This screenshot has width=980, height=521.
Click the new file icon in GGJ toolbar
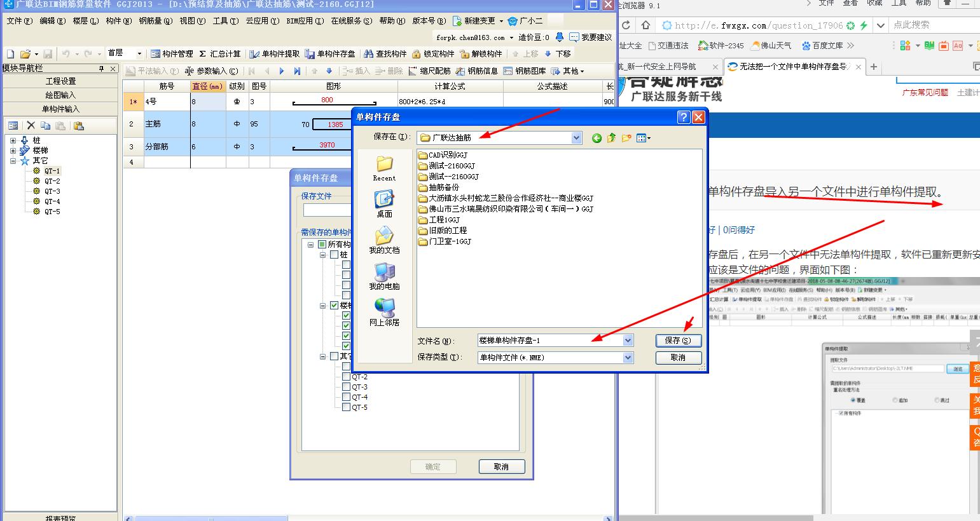(x=11, y=54)
